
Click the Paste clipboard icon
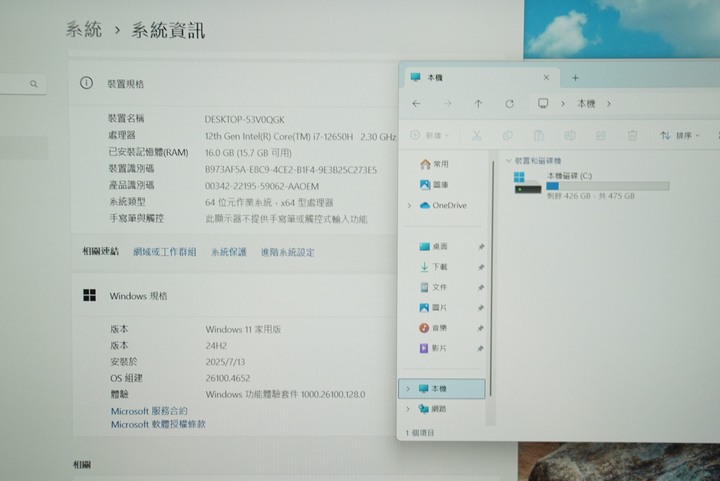[x=539, y=135]
